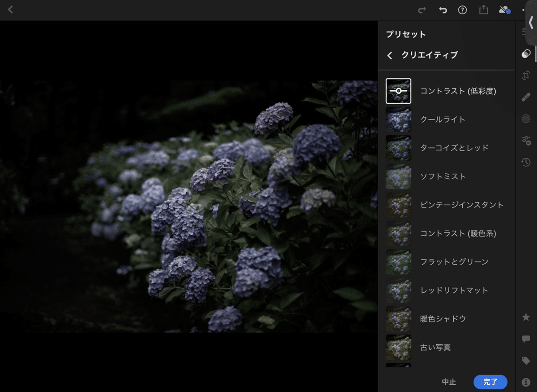This screenshot has width=537, height=392.
Task: Click the 古い写真 thumbnail
Action: 398,347
